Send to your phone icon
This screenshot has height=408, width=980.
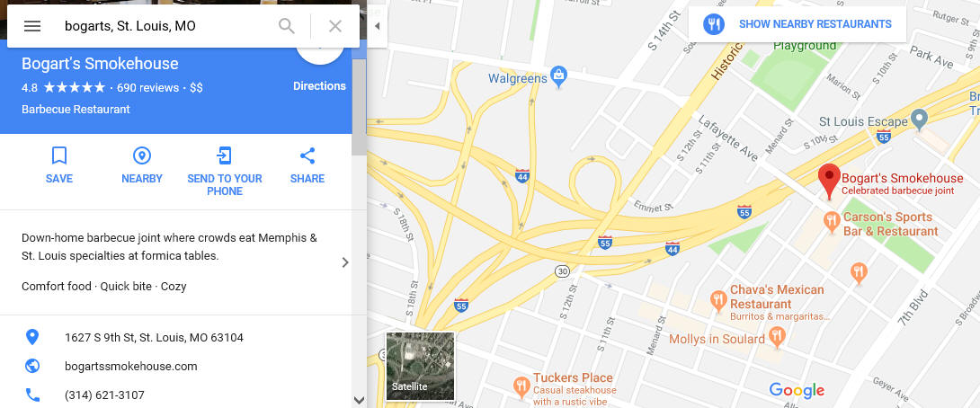coord(225,155)
